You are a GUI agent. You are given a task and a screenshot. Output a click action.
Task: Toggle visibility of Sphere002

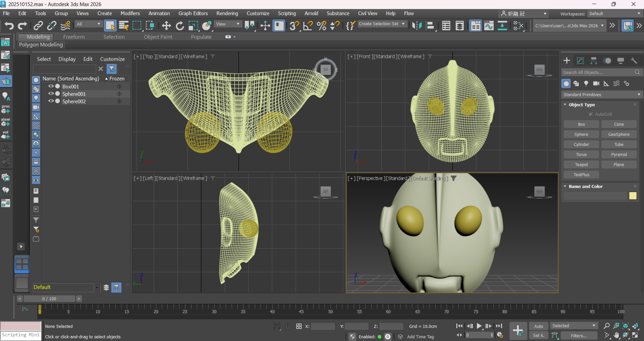click(51, 101)
